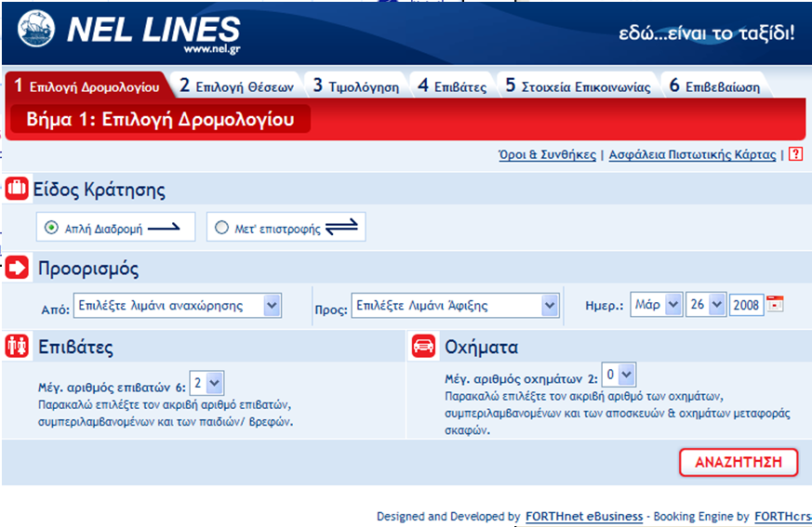Click the Ημερ.: date label
The width and height of the screenshot is (812, 527).
tap(605, 306)
